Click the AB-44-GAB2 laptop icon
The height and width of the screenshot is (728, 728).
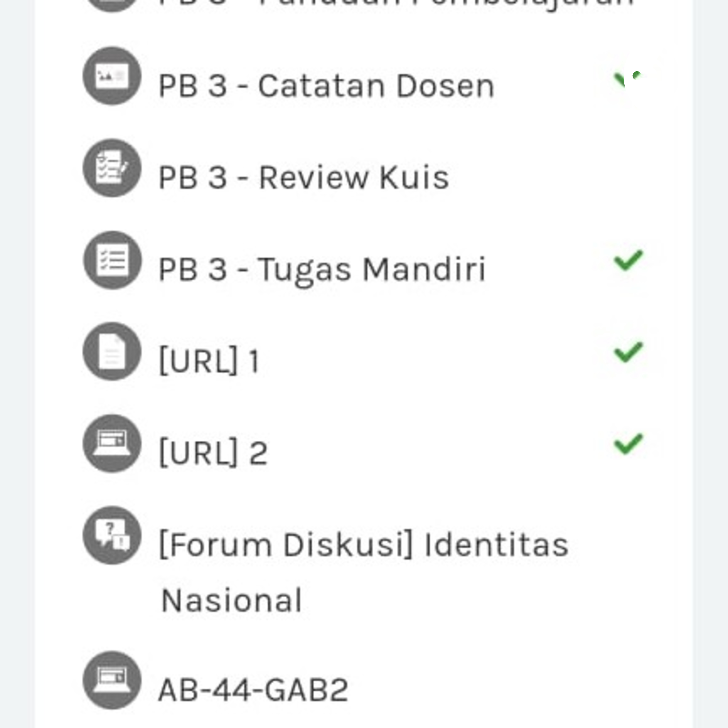coord(112,680)
